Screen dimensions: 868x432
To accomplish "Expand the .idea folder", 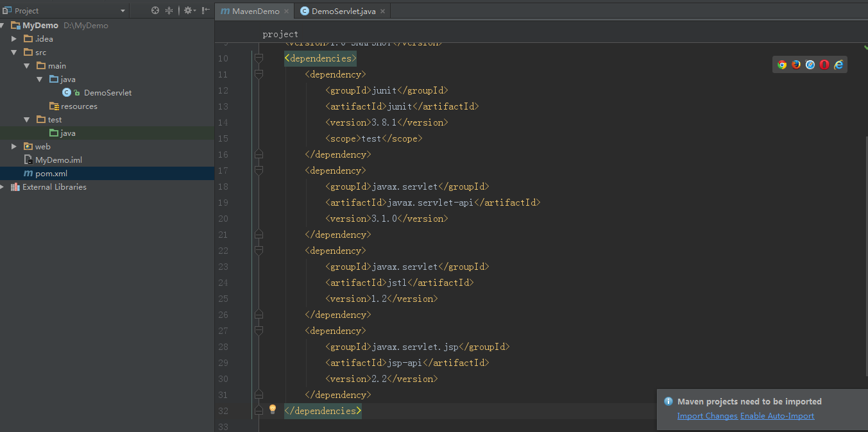I will (x=14, y=38).
